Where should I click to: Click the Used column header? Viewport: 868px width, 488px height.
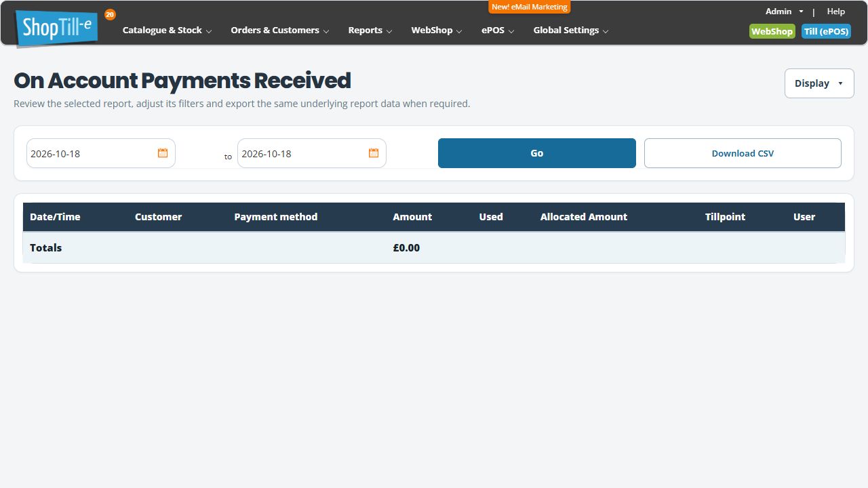[491, 217]
